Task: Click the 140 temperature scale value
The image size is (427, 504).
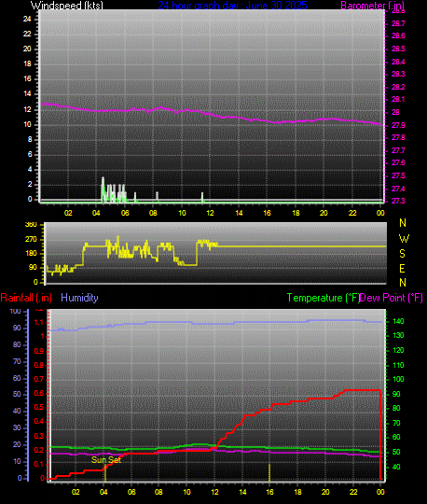Action: 398,321
